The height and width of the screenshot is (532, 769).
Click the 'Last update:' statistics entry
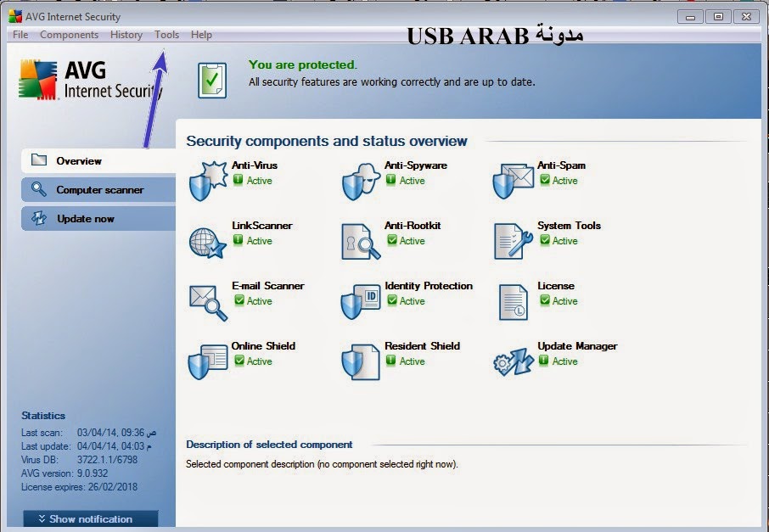pyautogui.click(x=87, y=446)
